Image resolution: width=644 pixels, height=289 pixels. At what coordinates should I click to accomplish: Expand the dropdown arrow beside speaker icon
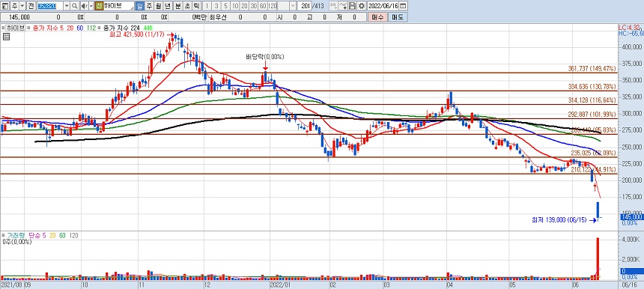(x=91, y=6)
